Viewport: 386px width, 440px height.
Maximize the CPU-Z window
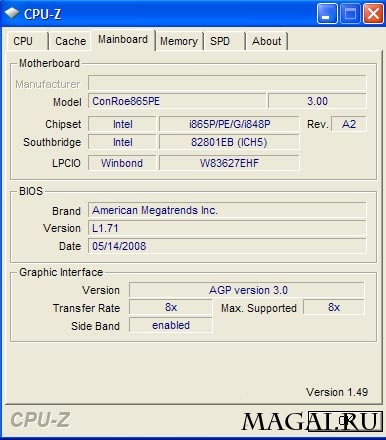350,14
